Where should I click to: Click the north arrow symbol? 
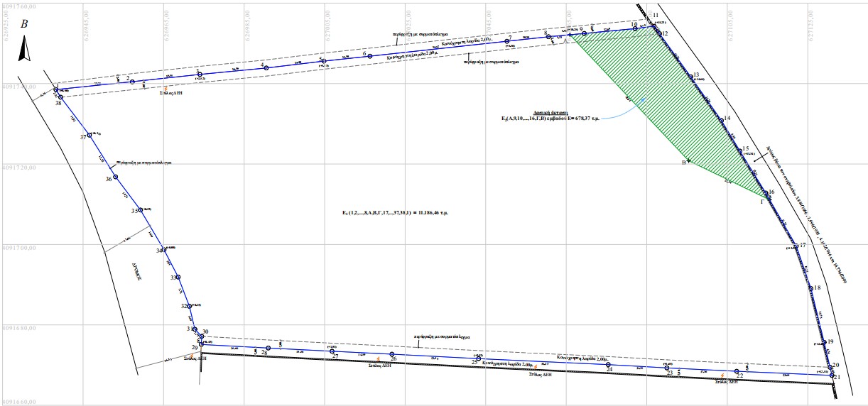[x=23, y=49]
